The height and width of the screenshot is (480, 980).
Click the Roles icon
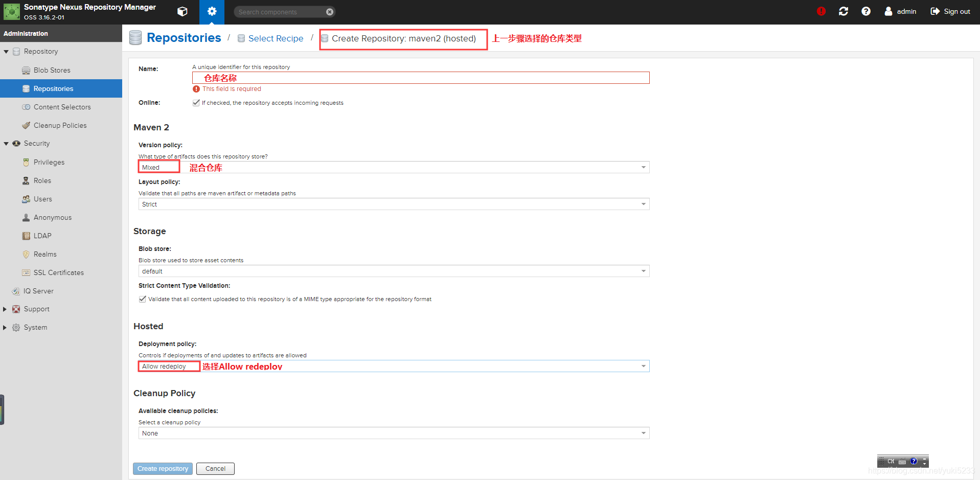tap(26, 181)
